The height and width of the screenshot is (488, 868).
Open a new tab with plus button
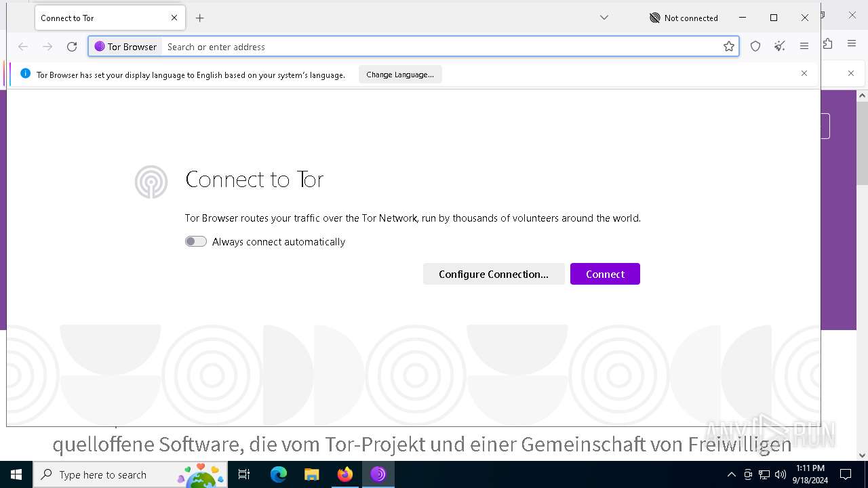click(199, 18)
